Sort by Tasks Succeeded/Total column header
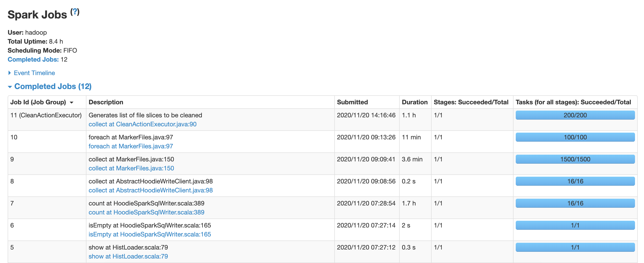644x263 pixels. click(573, 102)
